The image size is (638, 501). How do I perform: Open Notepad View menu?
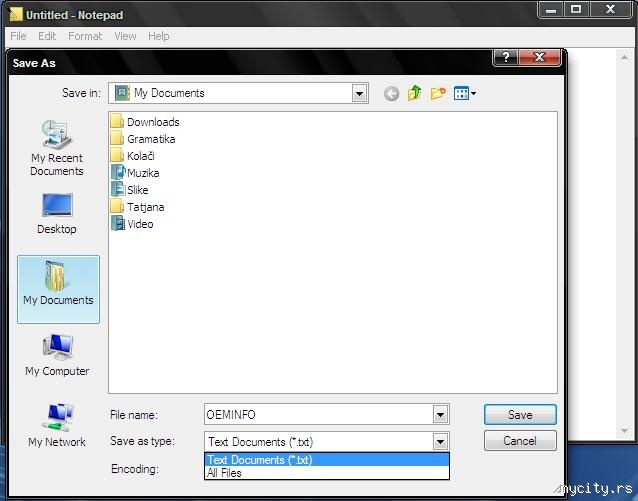[x=125, y=36]
